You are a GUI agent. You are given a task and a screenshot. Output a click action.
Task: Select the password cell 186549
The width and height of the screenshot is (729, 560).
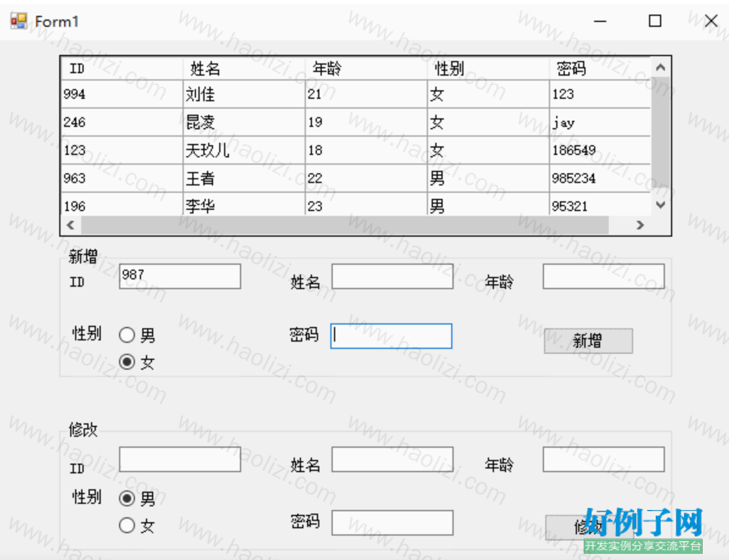600,150
